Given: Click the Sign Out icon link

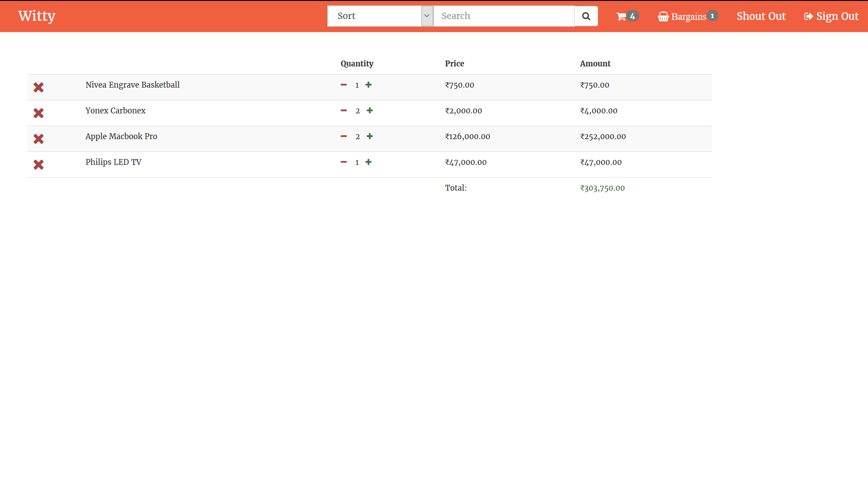Looking at the screenshot, I should pyautogui.click(x=831, y=17).
